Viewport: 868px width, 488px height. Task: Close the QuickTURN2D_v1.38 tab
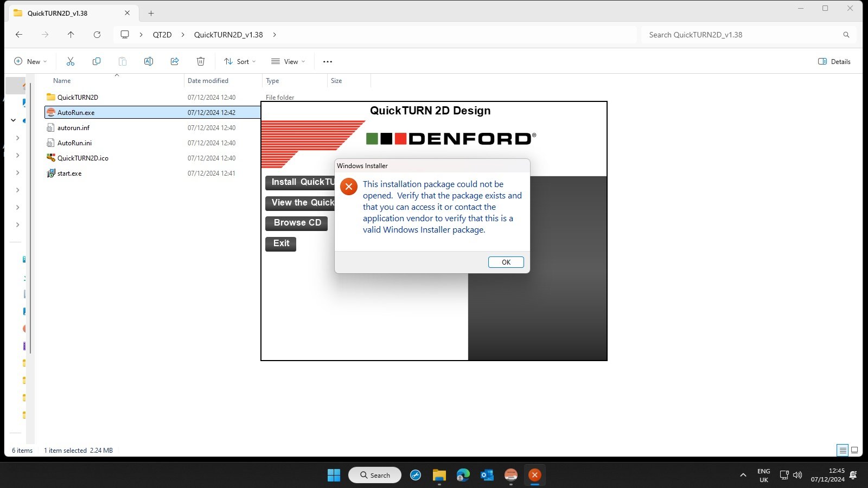pos(127,13)
